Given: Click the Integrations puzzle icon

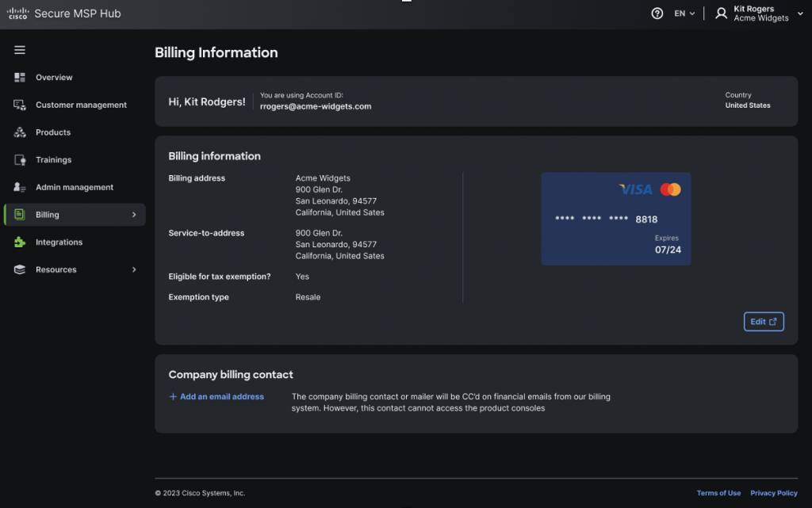Looking at the screenshot, I should 20,243.
